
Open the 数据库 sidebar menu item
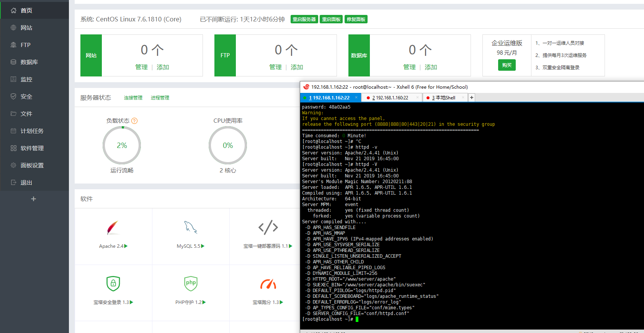pyautogui.click(x=34, y=62)
